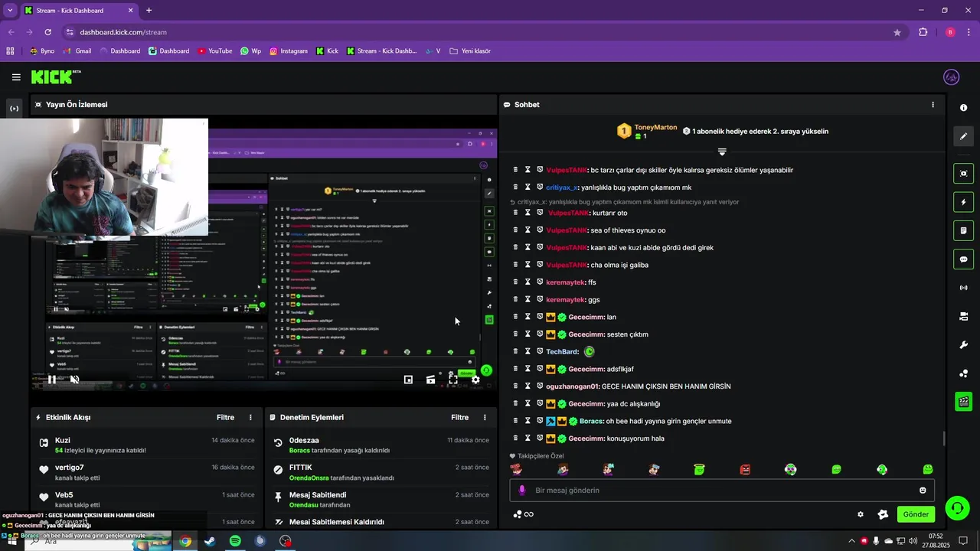The height and width of the screenshot is (551, 980).
Task: Open the wrench tools icon in sidebar
Action: point(963,345)
